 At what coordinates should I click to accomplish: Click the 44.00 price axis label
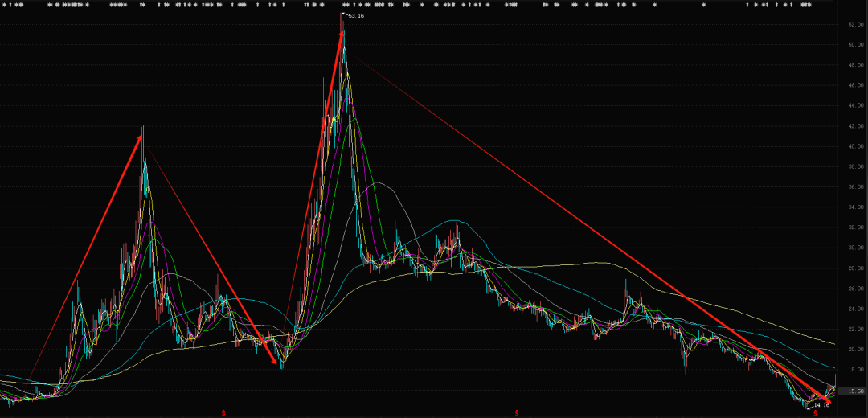tap(856, 106)
